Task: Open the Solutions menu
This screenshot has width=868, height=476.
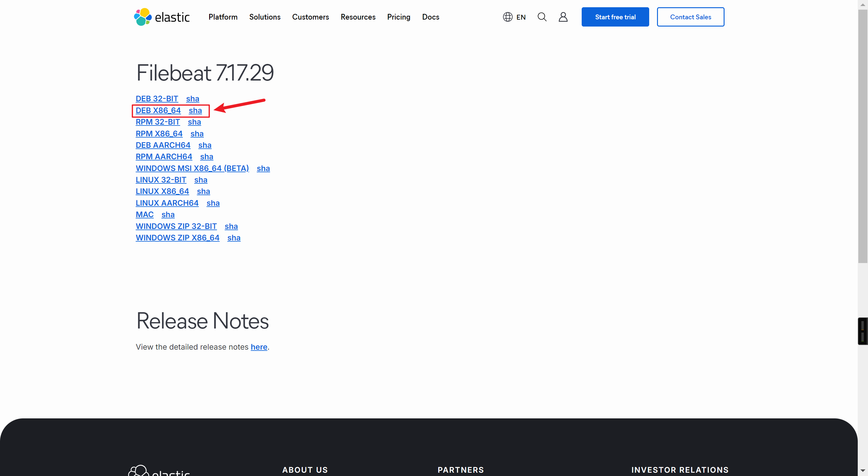Action: tap(265, 17)
